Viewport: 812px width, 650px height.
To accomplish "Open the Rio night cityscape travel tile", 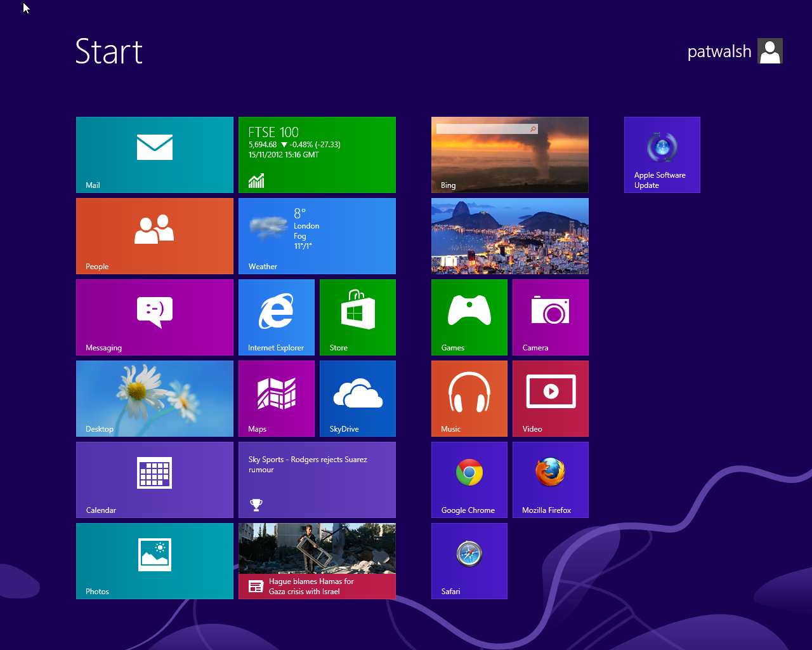I will 510,236.
